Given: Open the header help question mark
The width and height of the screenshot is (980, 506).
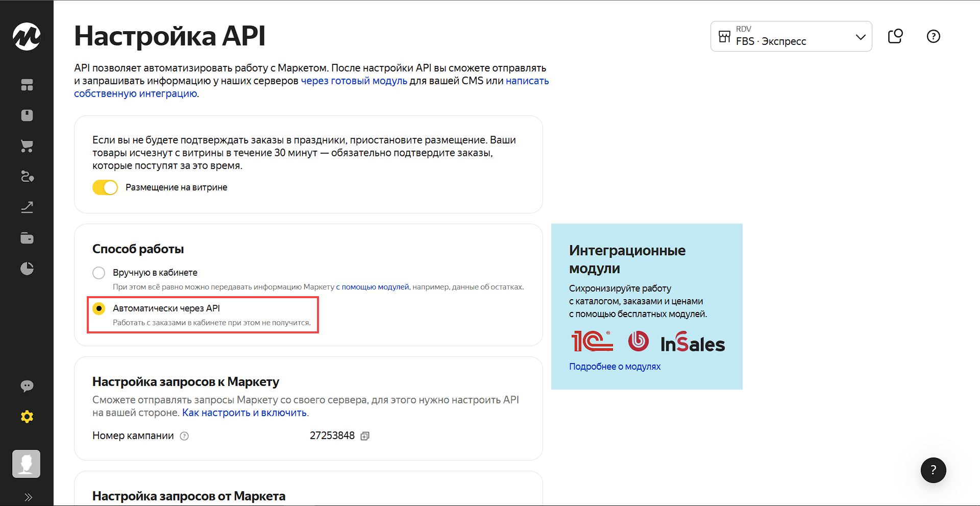Looking at the screenshot, I should [934, 36].
